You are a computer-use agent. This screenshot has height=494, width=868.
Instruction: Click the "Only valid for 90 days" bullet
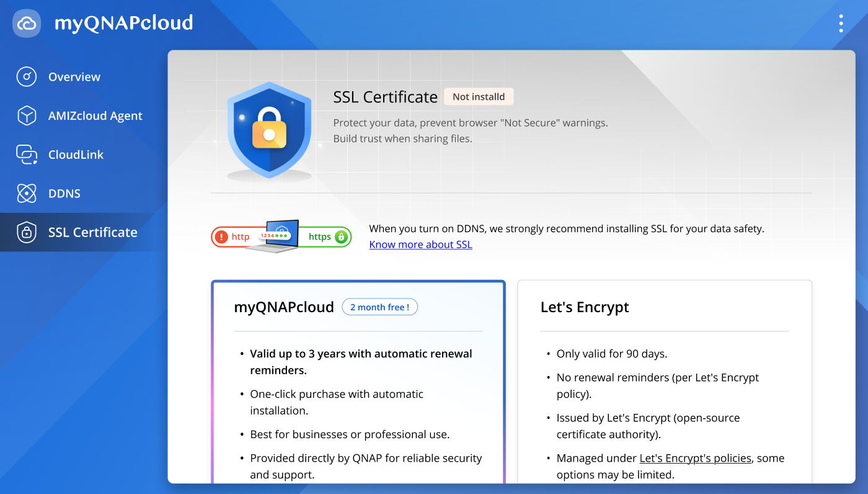pos(611,354)
